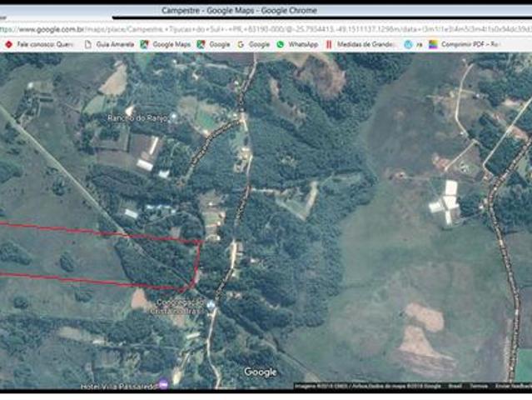The height and width of the screenshot is (400, 532).
Task: Open the Fale conosco bookmark
Action: (x=40, y=44)
